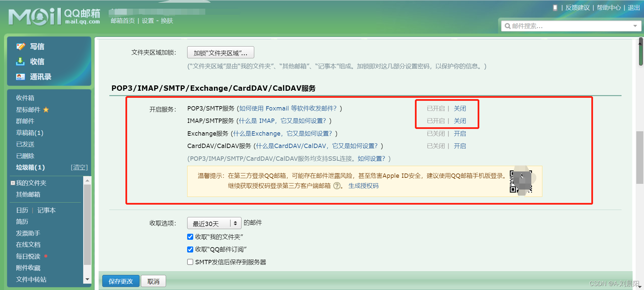Screen dimensions: 644x290
Task: Open the 已发送 folder
Action: tap(25, 144)
